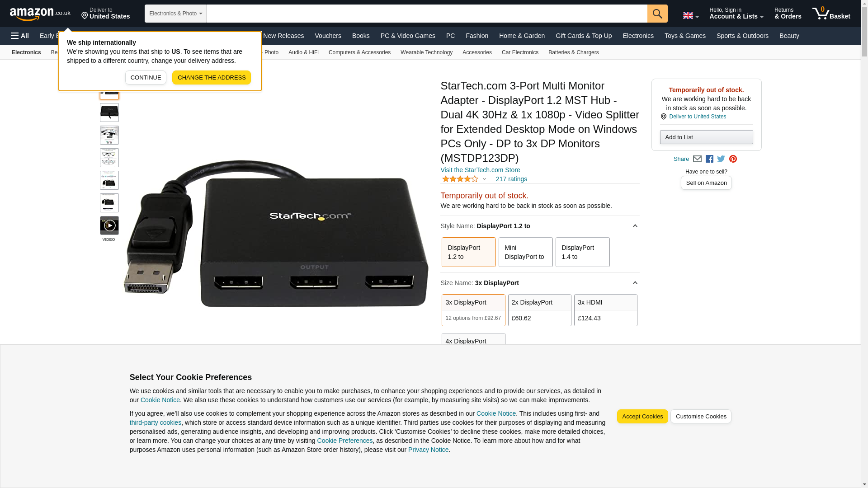Image resolution: width=868 pixels, height=488 pixels.
Task: Go to New Releases nav item
Action: click(x=283, y=36)
